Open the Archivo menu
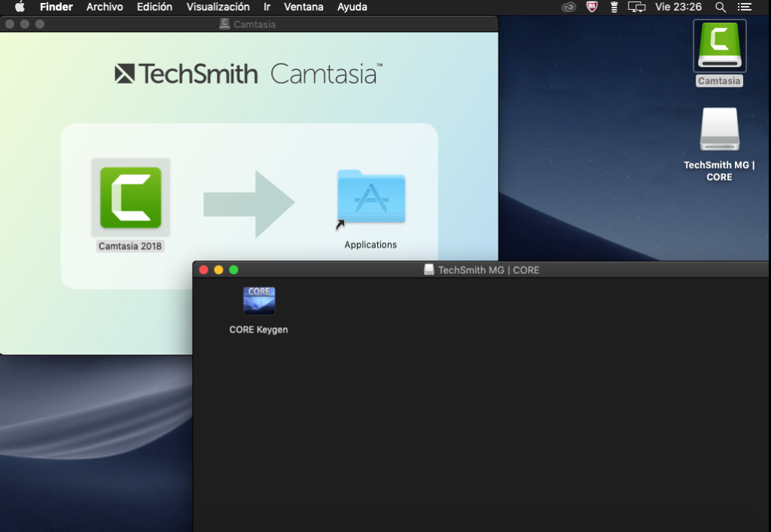Image resolution: width=771 pixels, height=532 pixels. pyautogui.click(x=105, y=7)
